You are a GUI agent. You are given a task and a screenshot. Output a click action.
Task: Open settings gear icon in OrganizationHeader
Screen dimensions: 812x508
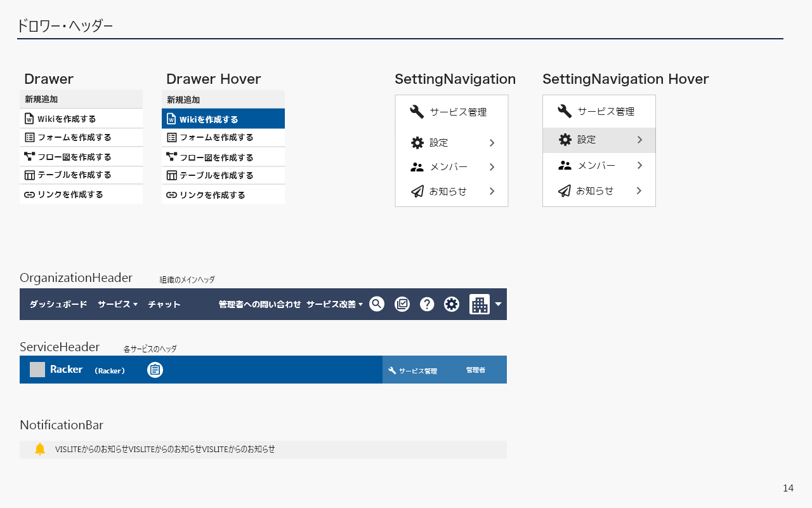click(x=452, y=304)
